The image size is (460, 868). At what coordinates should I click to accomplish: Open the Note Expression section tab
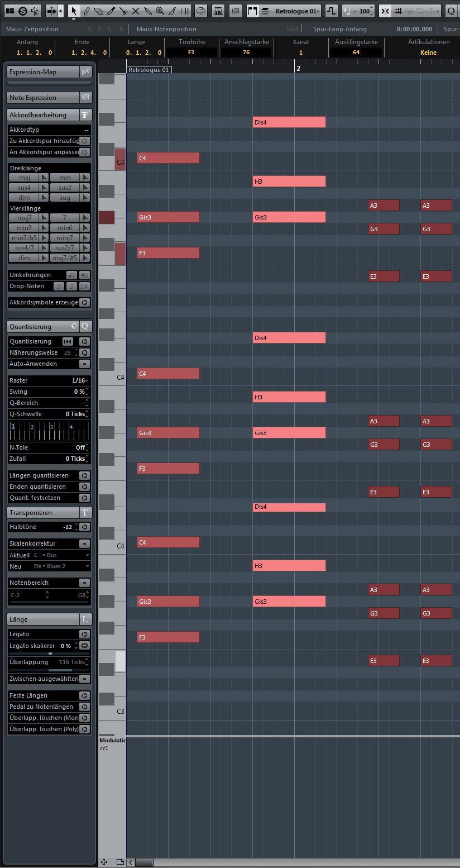43,98
